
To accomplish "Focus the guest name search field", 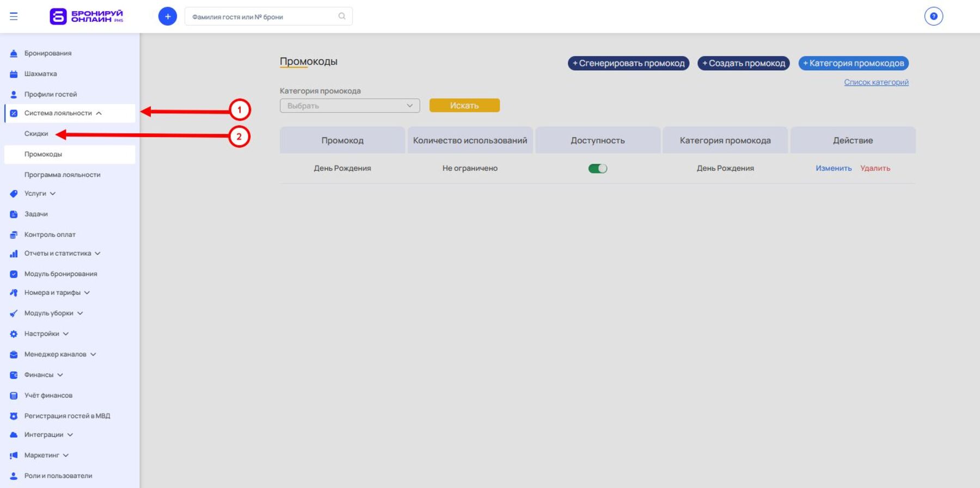I will click(x=261, y=17).
